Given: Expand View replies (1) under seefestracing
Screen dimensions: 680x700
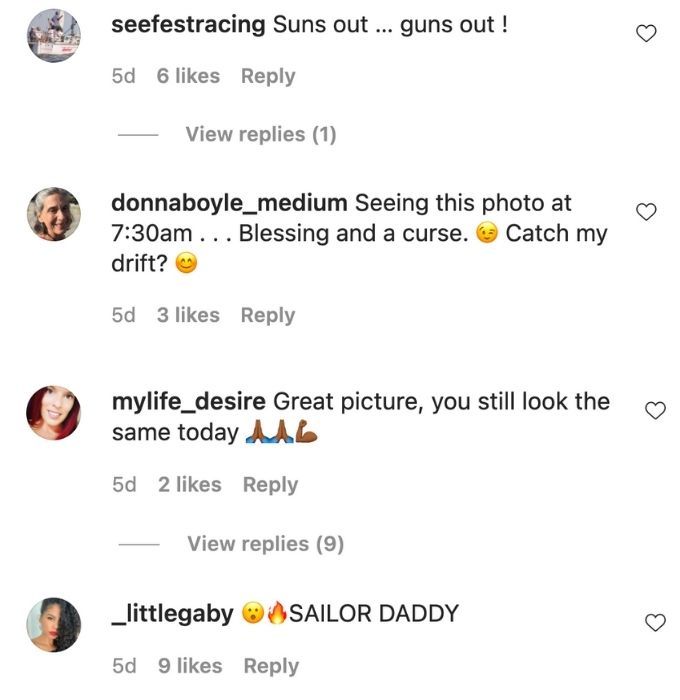Looking at the screenshot, I should 261,134.
